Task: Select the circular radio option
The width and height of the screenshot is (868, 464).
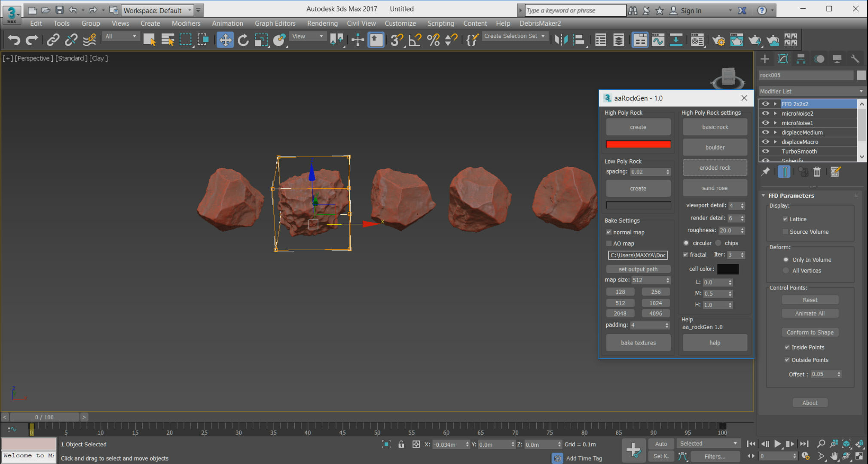Action: [686, 243]
